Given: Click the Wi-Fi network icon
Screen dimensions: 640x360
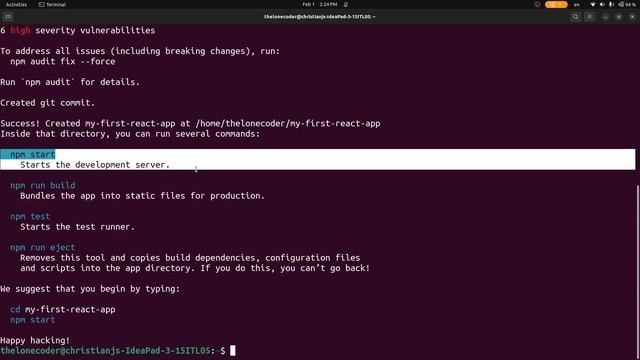Looking at the screenshot, I should 593,4.
